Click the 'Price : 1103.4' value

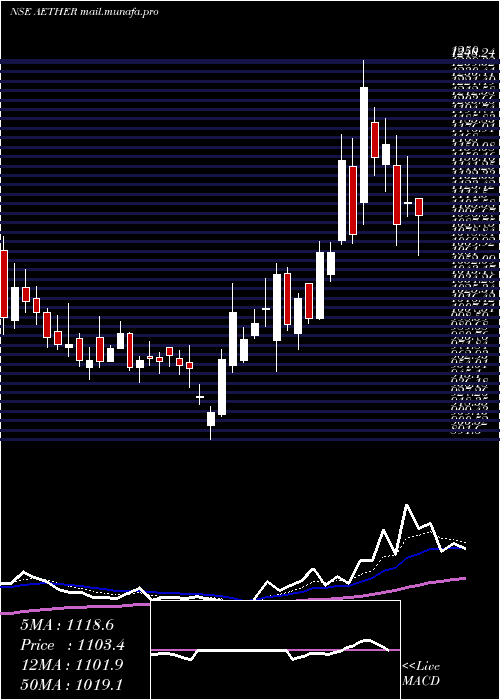pyautogui.click(x=72, y=645)
